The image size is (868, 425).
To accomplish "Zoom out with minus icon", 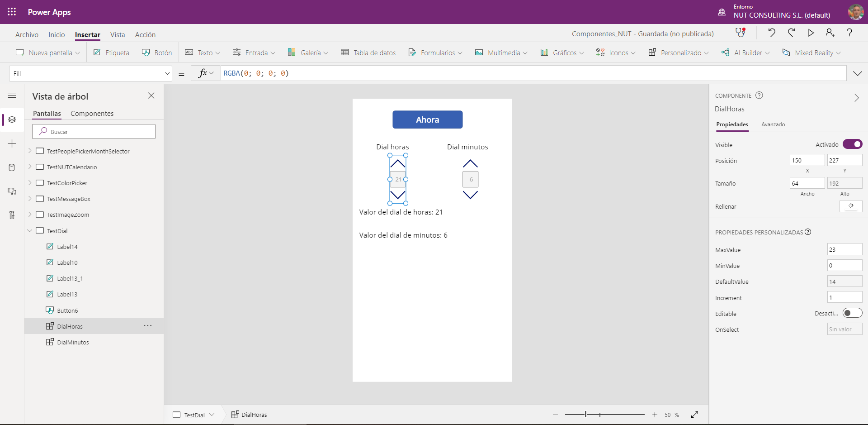I will click(x=555, y=415).
